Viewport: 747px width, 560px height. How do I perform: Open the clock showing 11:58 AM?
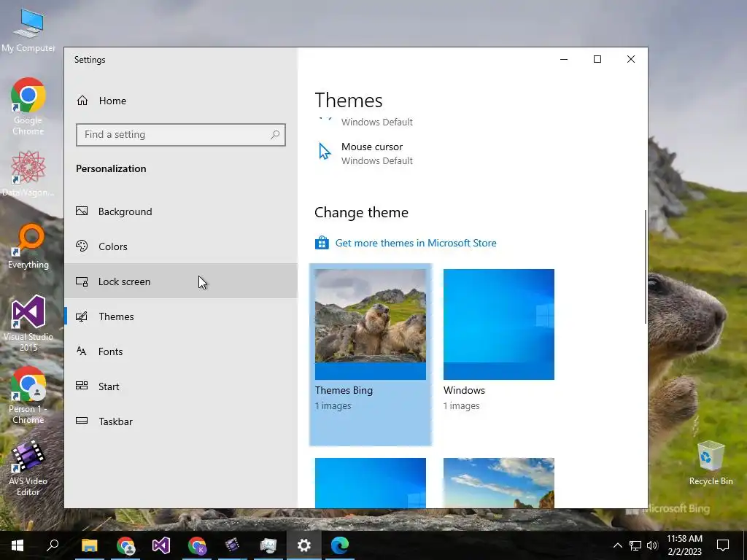click(x=684, y=545)
